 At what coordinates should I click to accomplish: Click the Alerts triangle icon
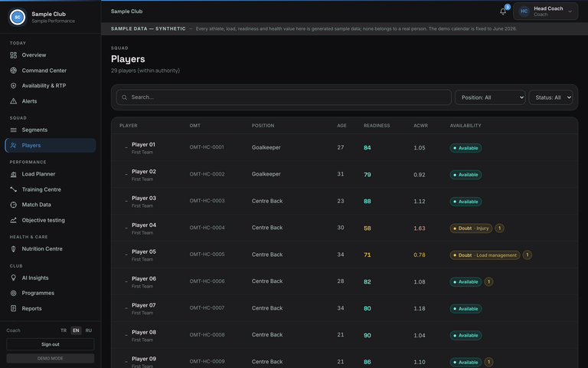point(14,101)
